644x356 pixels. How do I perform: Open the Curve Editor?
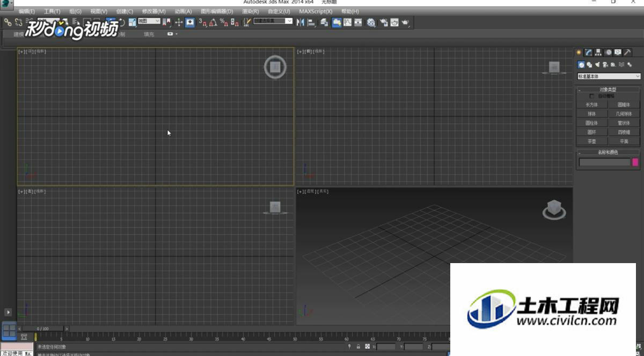pyautogui.click(x=347, y=22)
